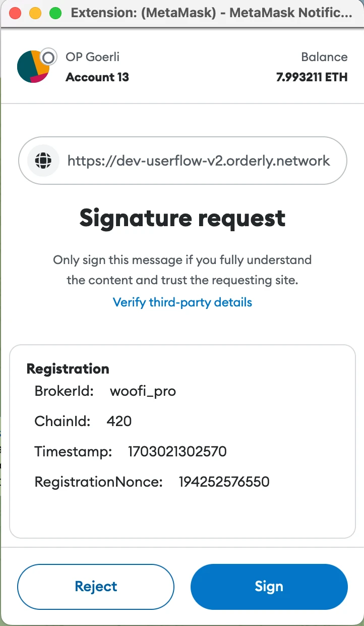Close the MetaMask notification window
364x626 pixels.
point(15,13)
